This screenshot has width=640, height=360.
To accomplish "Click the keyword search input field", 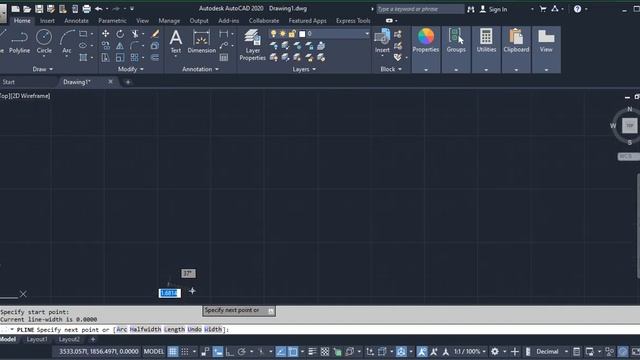I will click(x=420, y=9).
